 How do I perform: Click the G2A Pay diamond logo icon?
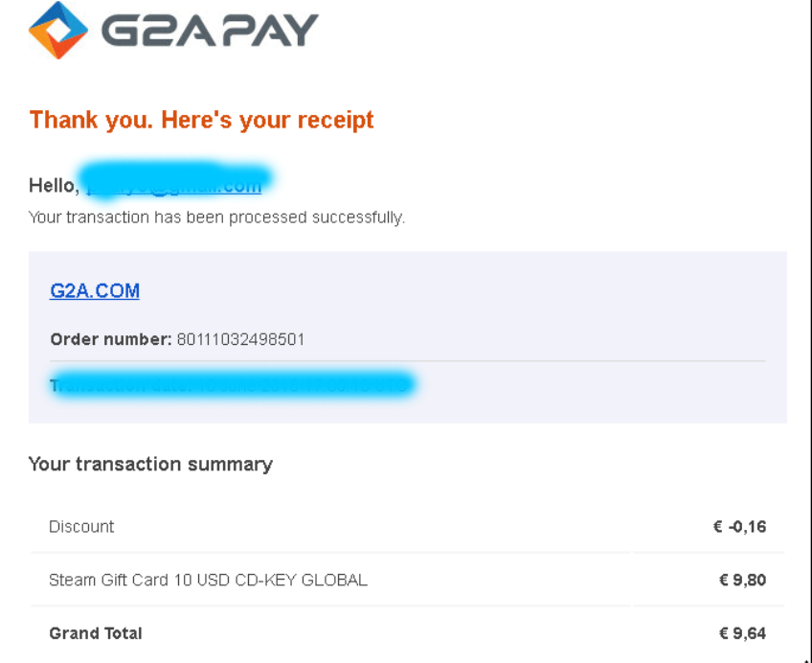[x=58, y=30]
